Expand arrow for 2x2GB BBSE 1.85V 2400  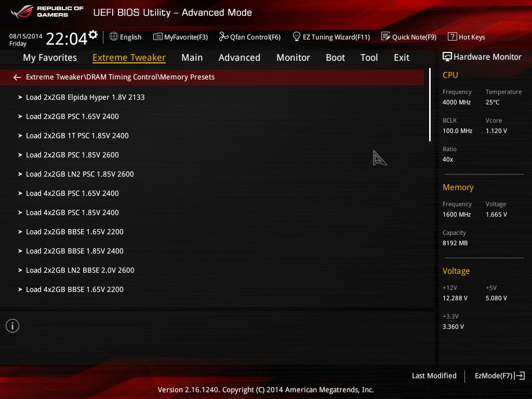[20, 251]
